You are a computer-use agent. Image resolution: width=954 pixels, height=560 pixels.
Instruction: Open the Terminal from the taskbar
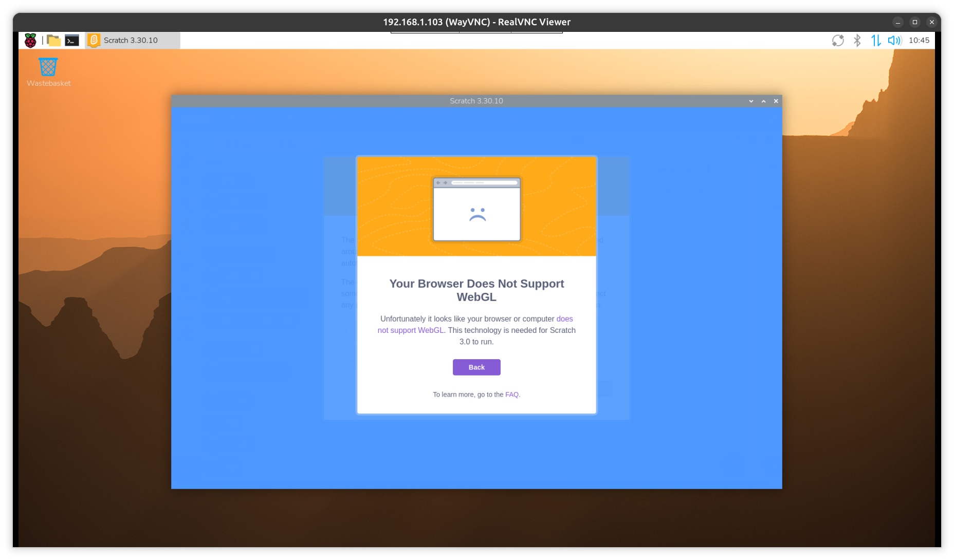72,41
